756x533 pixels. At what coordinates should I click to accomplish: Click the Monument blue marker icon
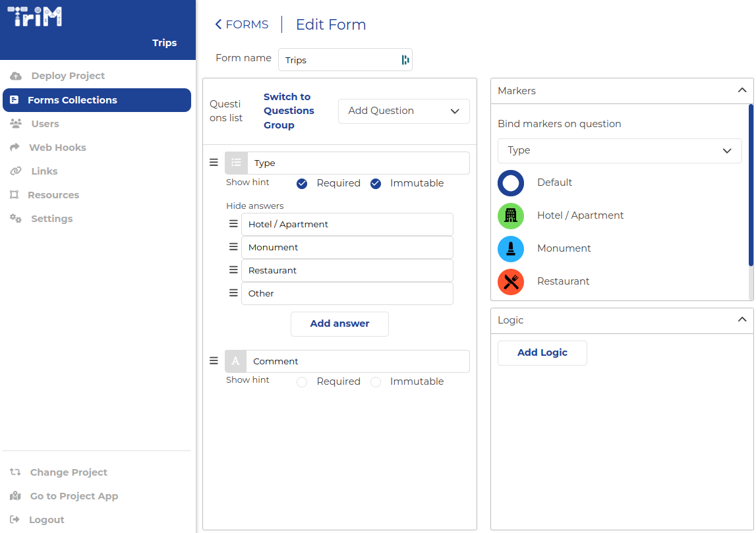pos(511,249)
